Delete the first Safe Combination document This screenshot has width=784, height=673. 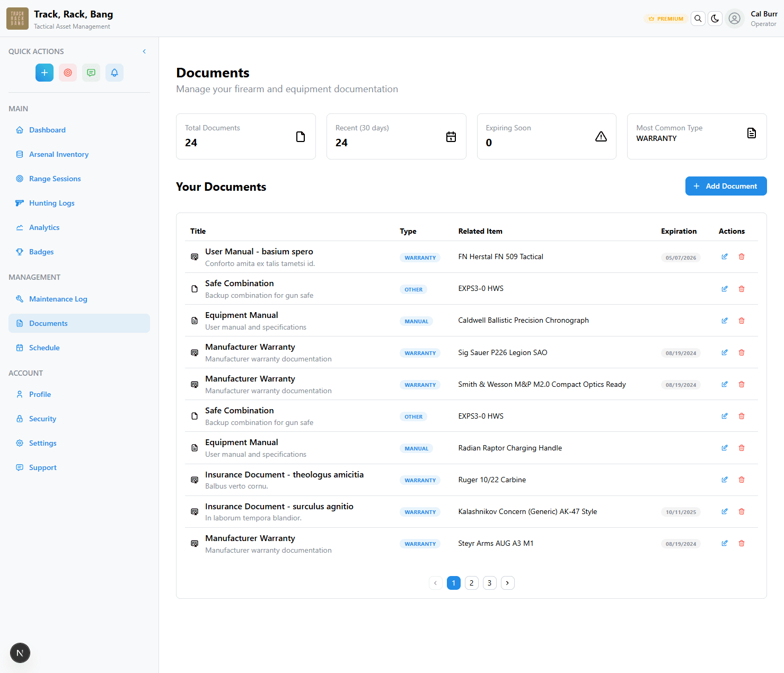742,289
